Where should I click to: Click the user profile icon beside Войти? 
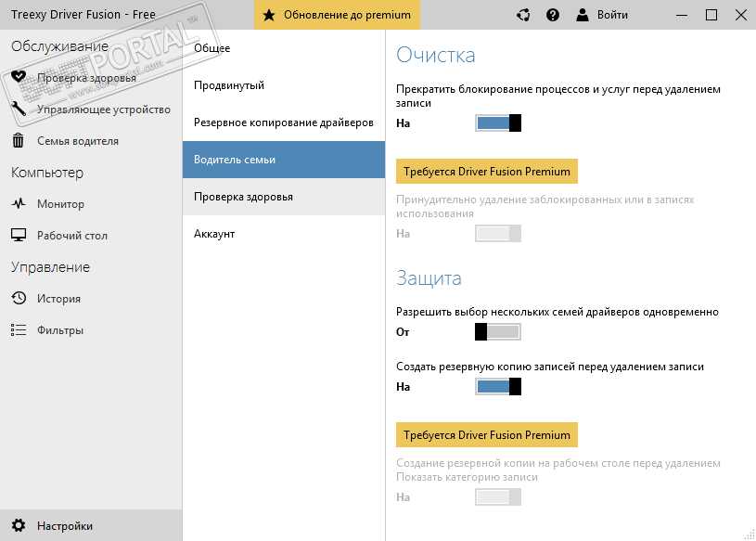[583, 15]
